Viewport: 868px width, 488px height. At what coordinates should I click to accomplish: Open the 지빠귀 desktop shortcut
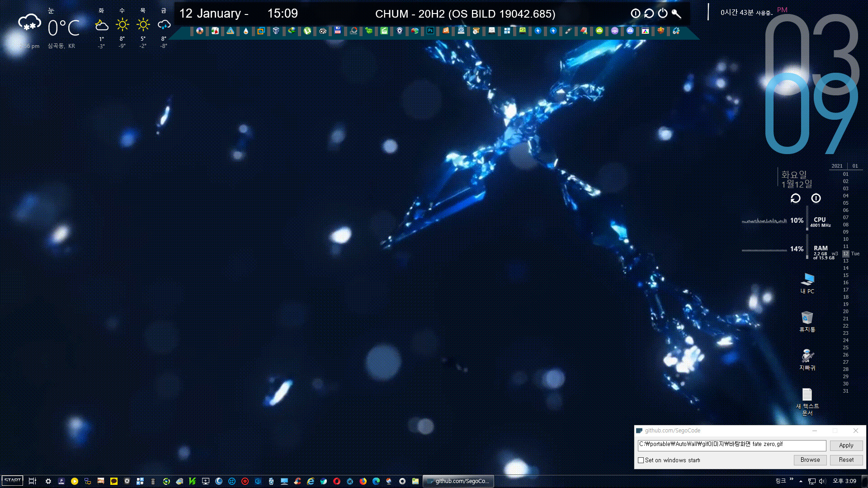coord(807,360)
